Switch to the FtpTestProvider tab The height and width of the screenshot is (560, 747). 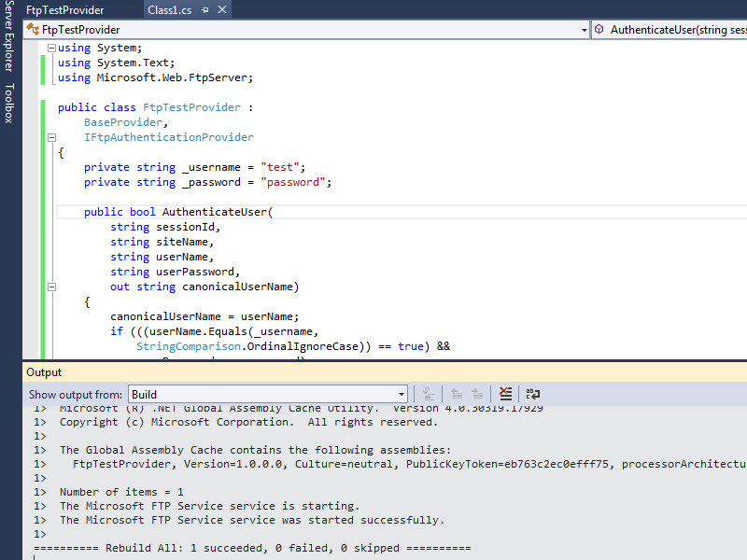click(x=65, y=10)
